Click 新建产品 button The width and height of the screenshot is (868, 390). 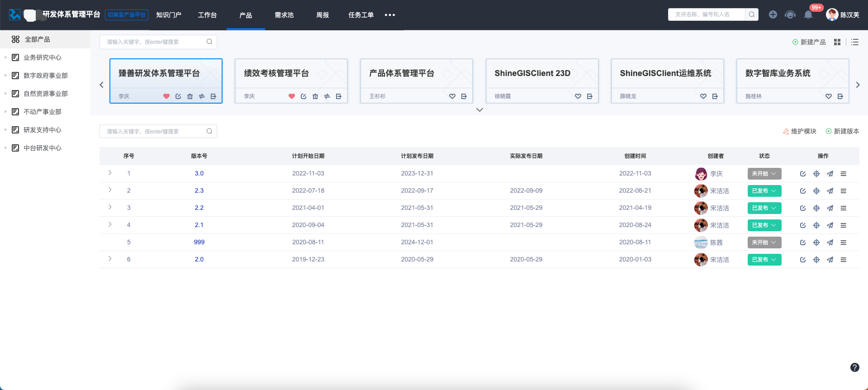(x=809, y=42)
